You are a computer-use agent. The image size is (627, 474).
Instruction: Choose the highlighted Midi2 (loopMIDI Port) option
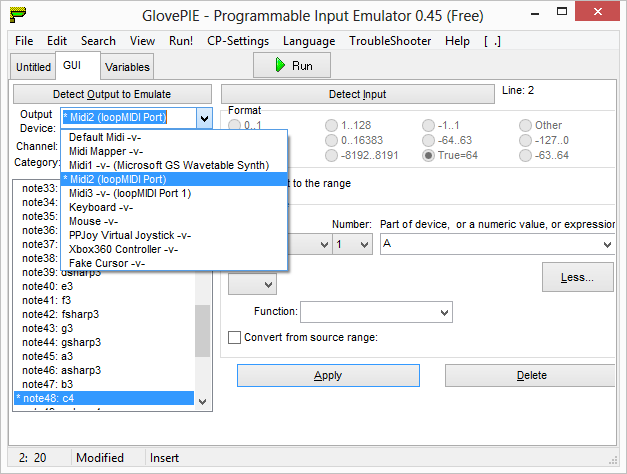pos(174,179)
